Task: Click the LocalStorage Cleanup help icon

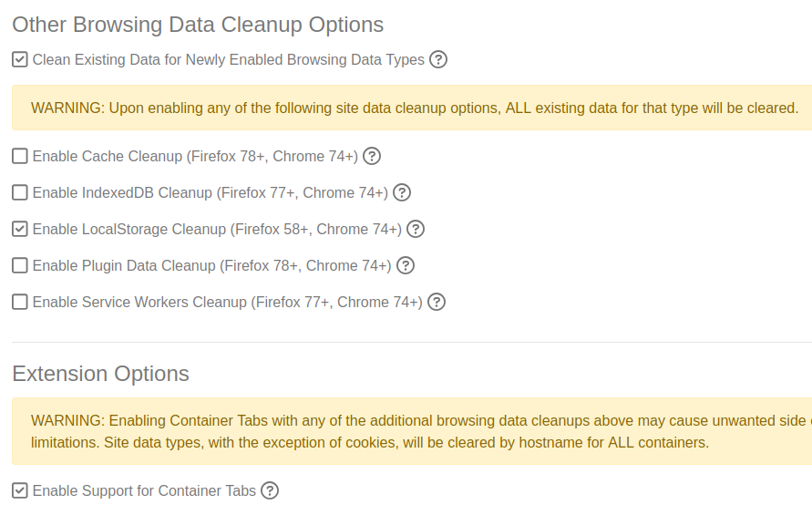Action: [x=416, y=229]
